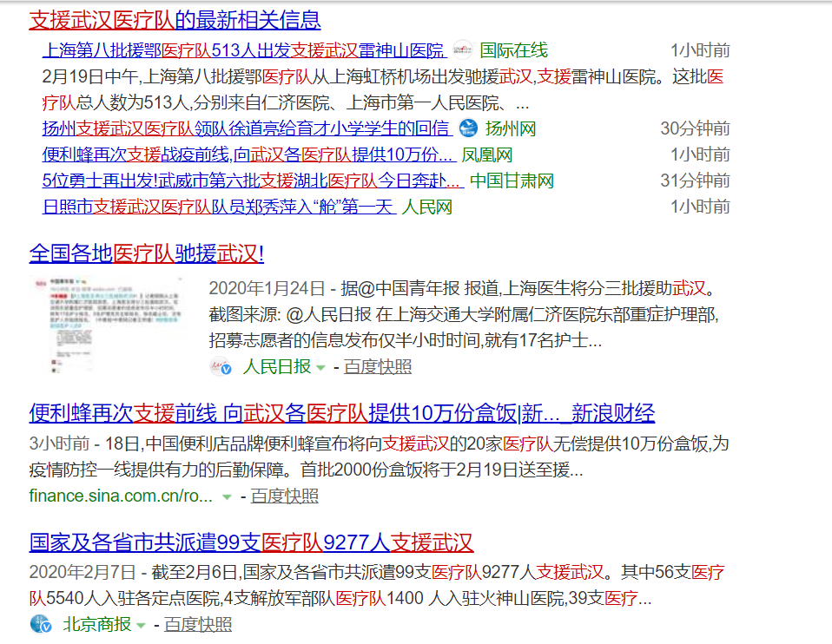Expand the dropdown arrow beside 人民日报
Viewport: 832px width, 644px height.
click(x=320, y=368)
